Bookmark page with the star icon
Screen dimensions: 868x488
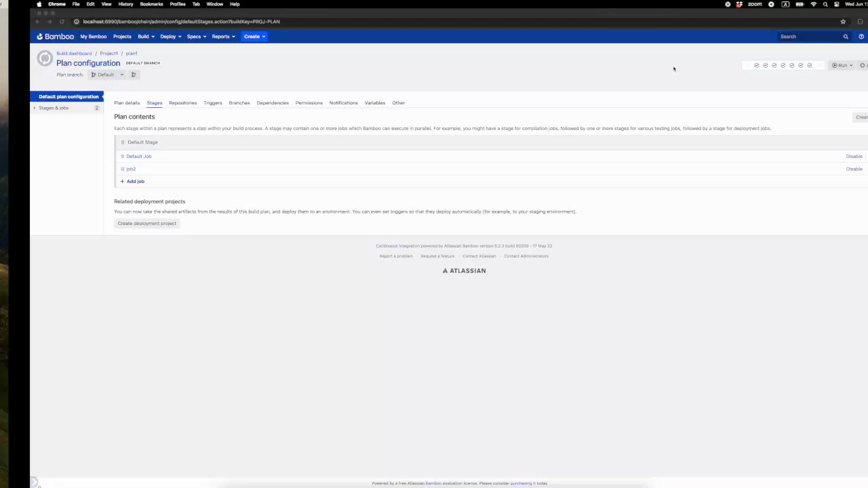click(843, 22)
